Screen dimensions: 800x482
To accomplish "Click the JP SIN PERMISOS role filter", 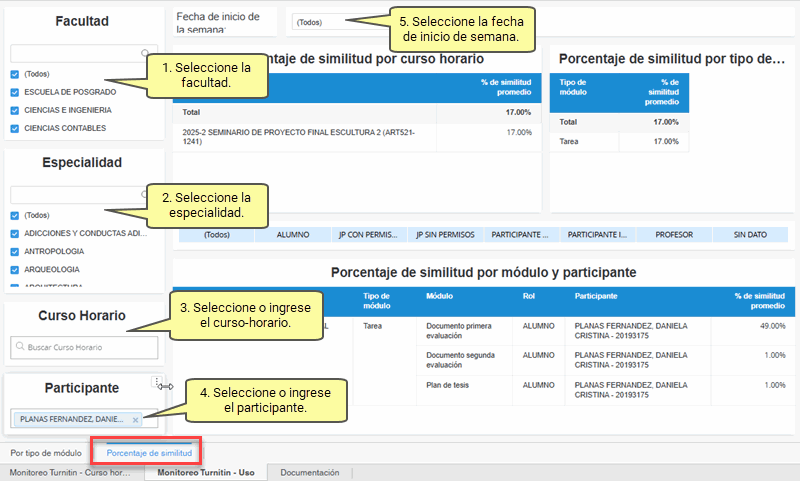I will point(445,235).
